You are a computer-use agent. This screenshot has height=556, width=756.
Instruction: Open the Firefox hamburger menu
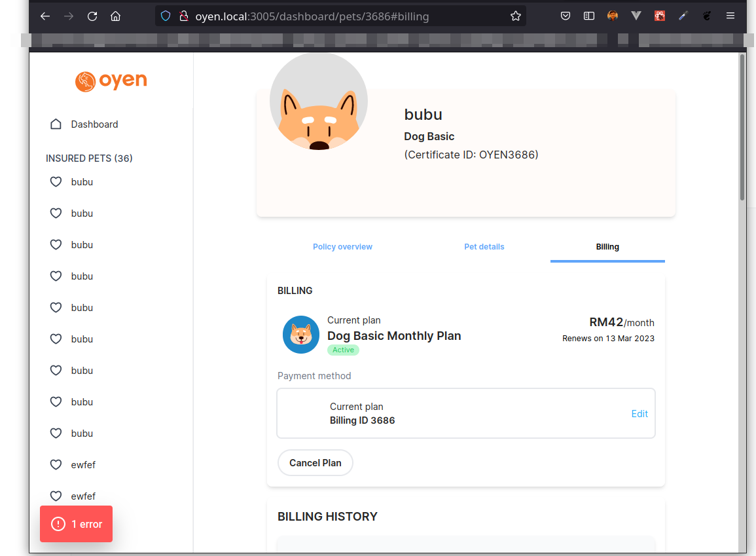[x=730, y=16]
